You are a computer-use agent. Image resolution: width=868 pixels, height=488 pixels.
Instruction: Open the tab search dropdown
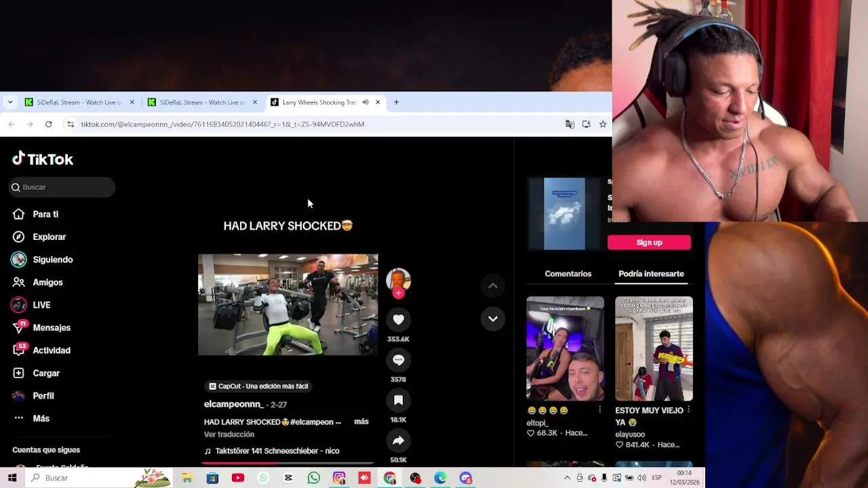tap(10, 102)
